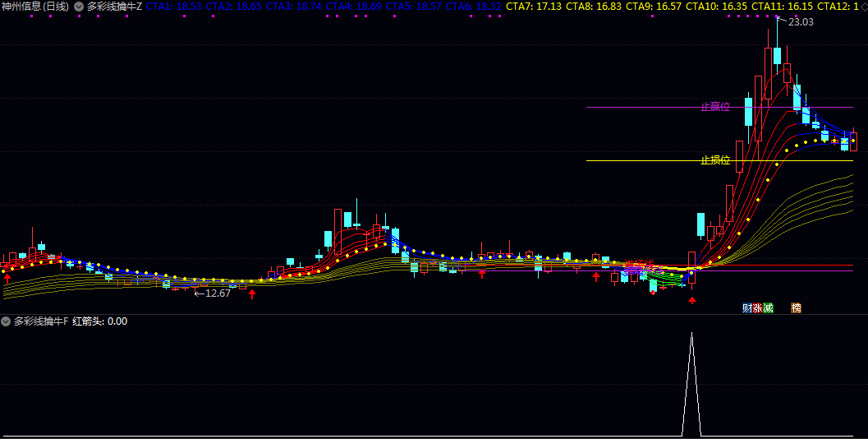Click the 榜 event marker icon

[x=796, y=308]
